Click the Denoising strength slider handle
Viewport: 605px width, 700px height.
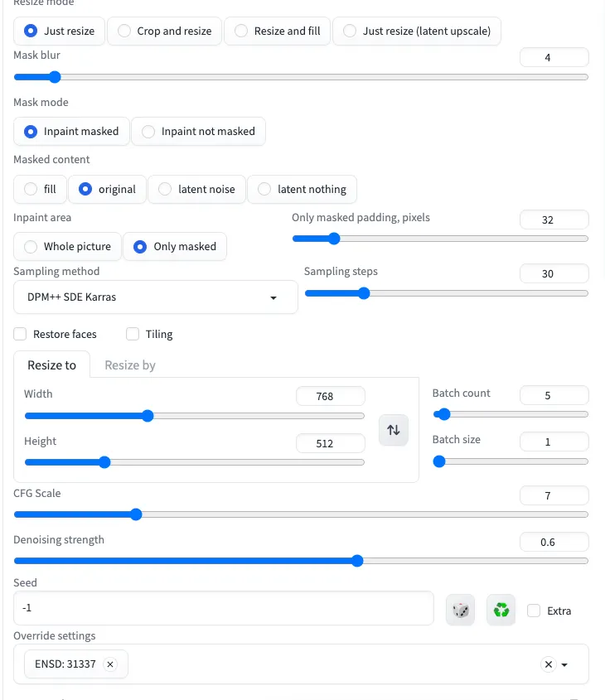point(357,561)
